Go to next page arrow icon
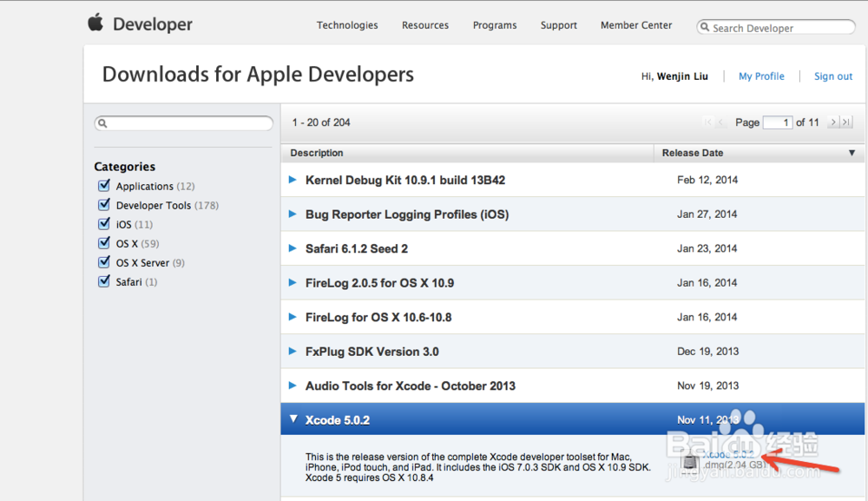 pyautogui.click(x=832, y=122)
